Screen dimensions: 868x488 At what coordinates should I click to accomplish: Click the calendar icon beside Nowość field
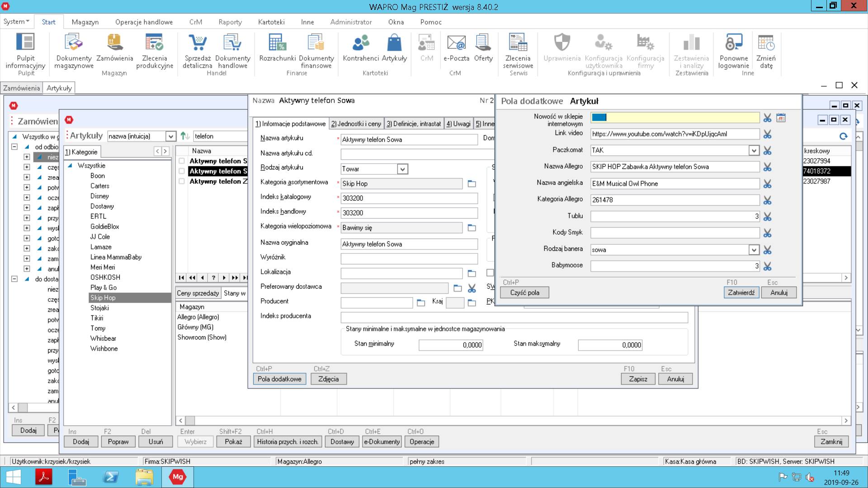tap(781, 118)
